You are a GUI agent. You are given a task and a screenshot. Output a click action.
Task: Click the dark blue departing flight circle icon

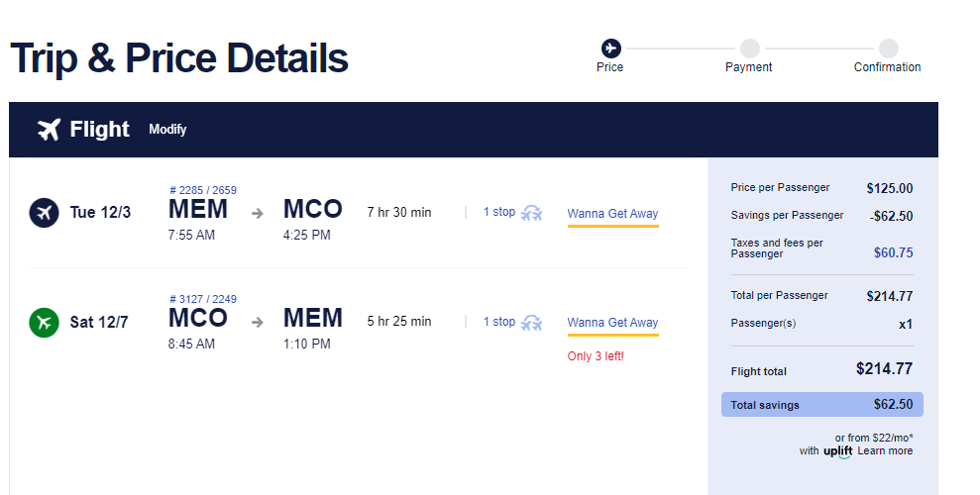click(x=45, y=213)
